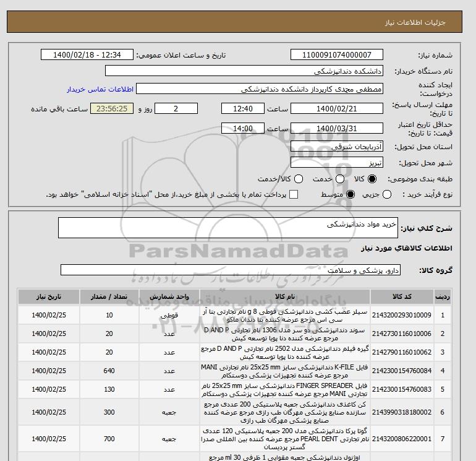Click the نام کالا column header

tap(285, 297)
